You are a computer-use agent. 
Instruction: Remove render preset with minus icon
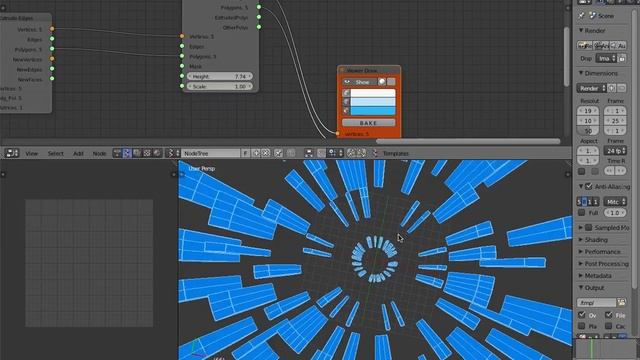click(x=622, y=88)
